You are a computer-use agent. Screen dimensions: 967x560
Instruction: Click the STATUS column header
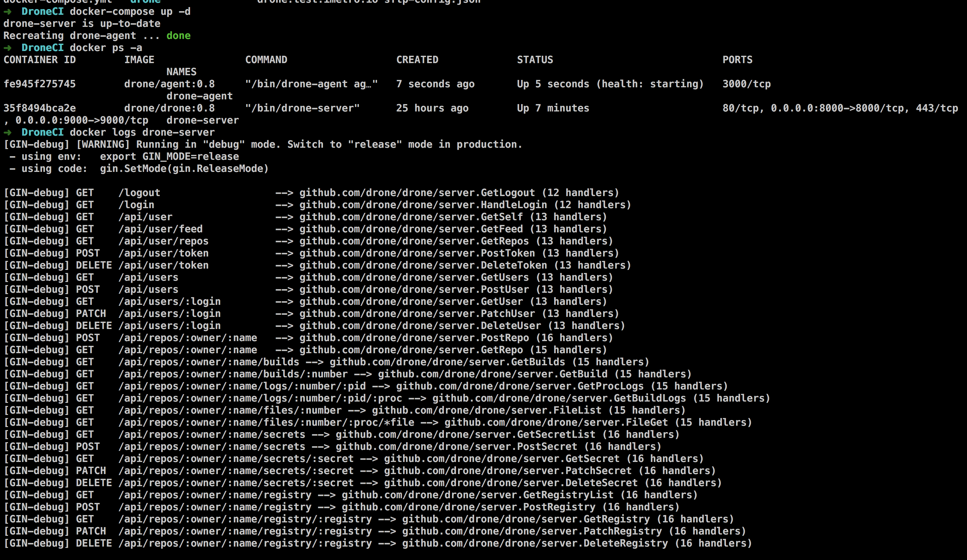535,60
